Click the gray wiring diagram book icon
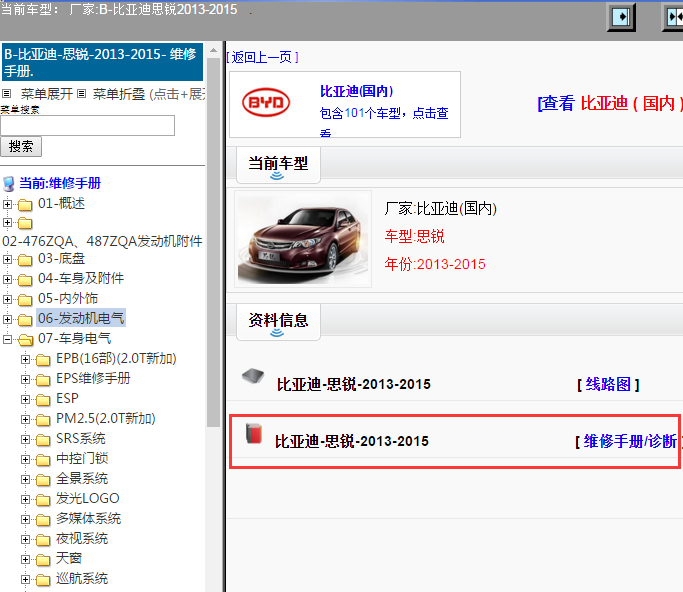This screenshot has width=683, height=592. (253, 376)
